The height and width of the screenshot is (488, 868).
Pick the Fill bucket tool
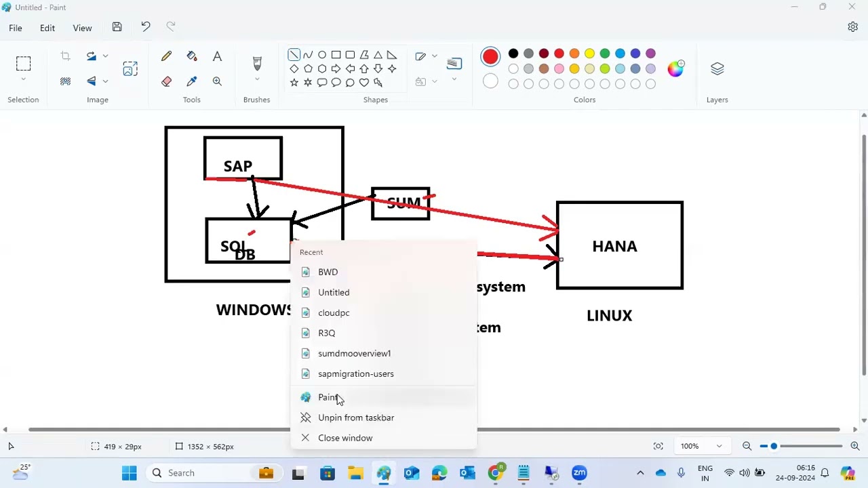[x=192, y=56]
